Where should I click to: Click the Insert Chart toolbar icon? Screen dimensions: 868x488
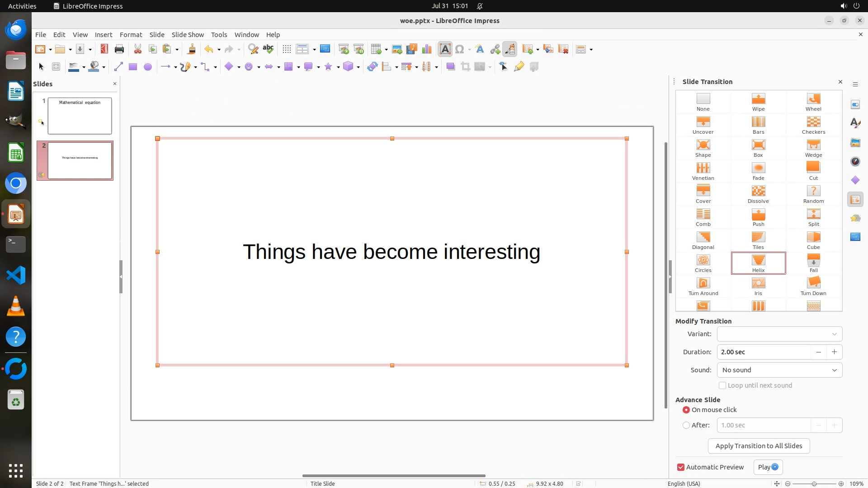pyautogui.click(x=426, y=49)
